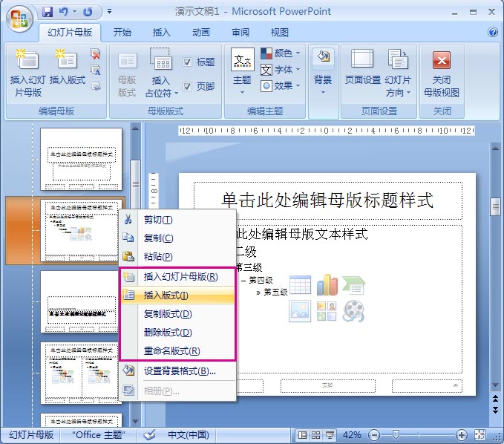Screen dimensions: 504x444
Task: Click 插入幻灯片母版 ribbon button
Action: (28, 73)
